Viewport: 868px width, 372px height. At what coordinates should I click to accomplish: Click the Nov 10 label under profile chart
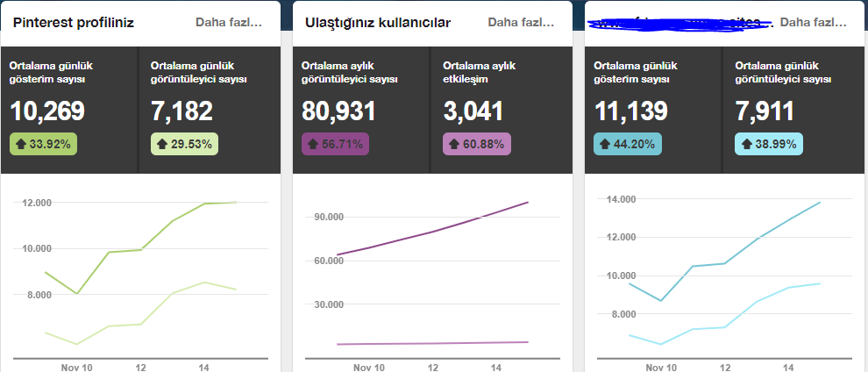point(76,368)
